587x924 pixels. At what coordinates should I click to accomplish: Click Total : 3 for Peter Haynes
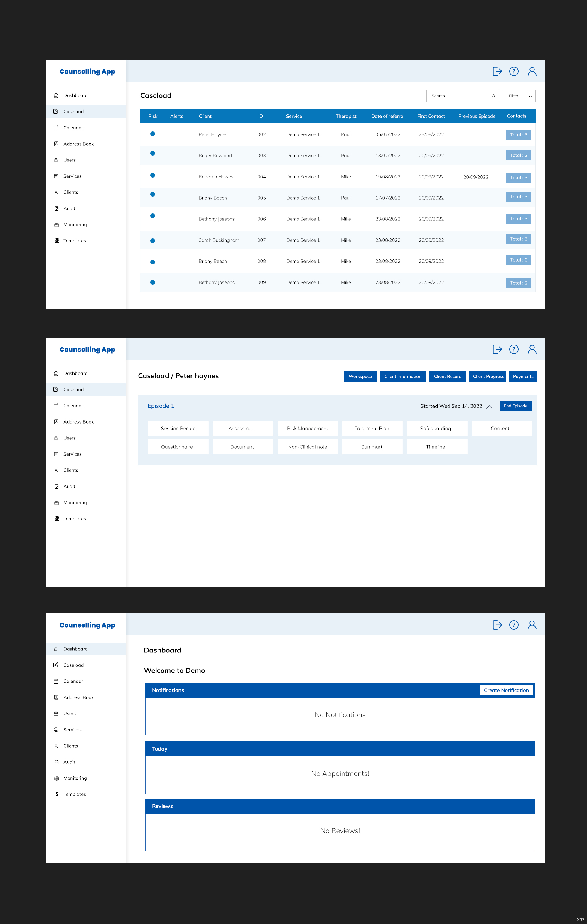pos(518,135)
